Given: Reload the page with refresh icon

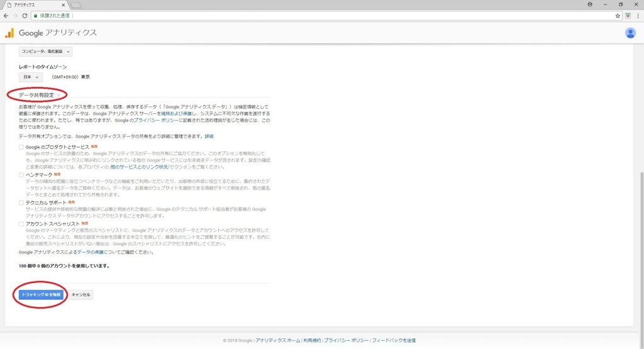Looking at the screenshot, I should point(25,16).
